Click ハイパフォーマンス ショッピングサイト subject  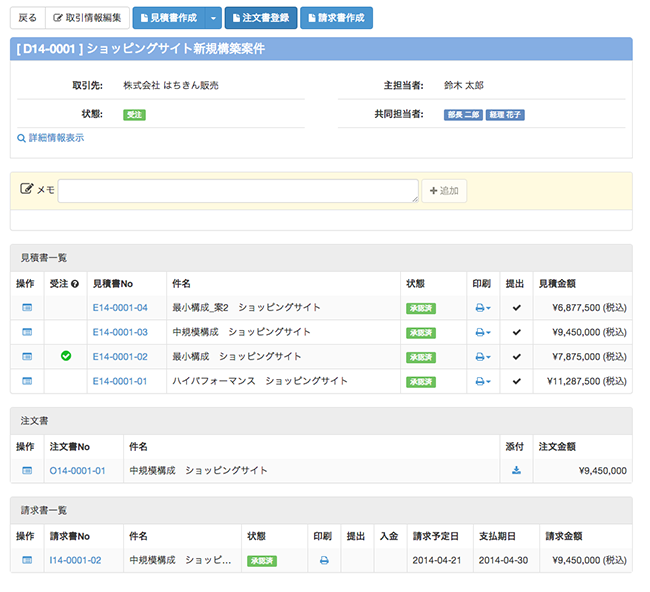[260, 381]
